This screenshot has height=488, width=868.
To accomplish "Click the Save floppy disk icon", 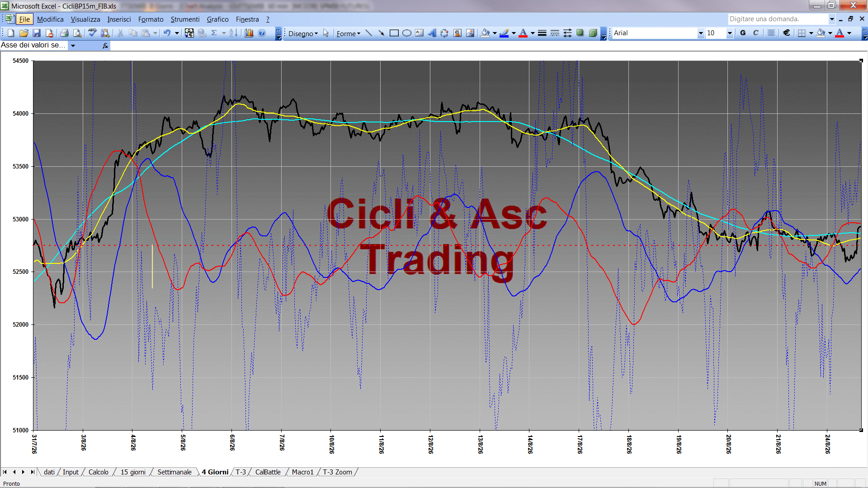I will point(37,33).
